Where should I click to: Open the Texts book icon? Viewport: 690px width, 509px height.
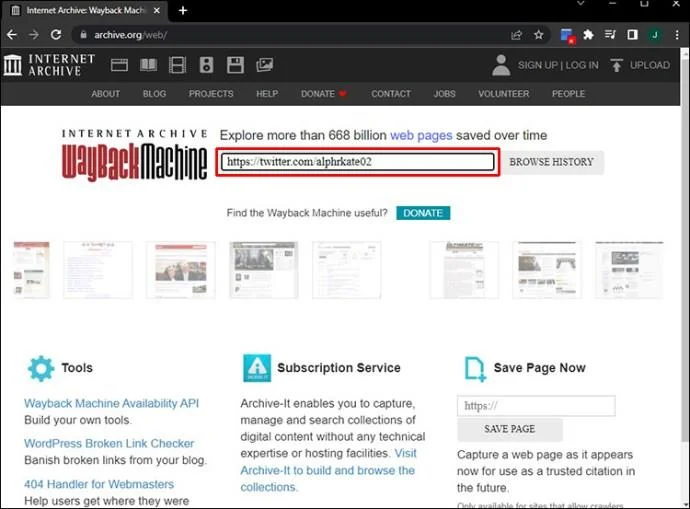(148, 65)
